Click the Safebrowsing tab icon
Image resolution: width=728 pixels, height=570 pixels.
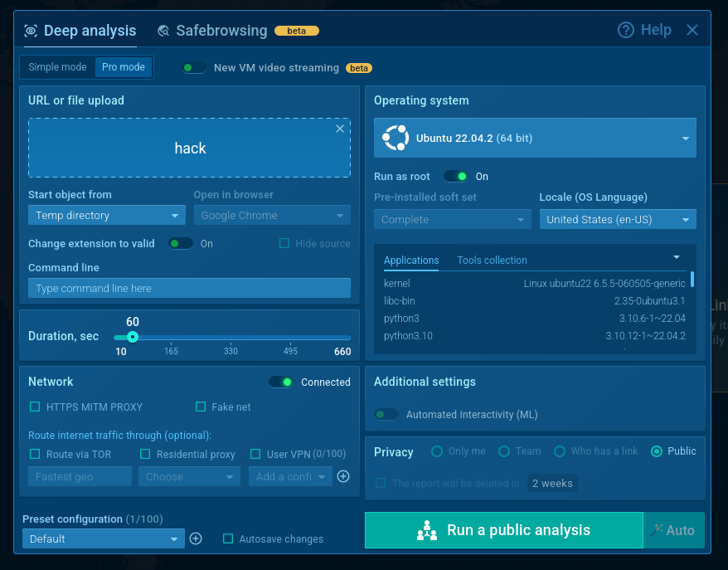[164, 31]
